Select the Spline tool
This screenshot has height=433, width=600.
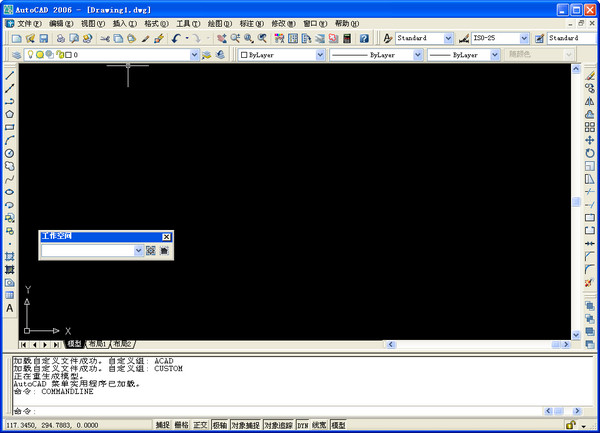[10, 179]
